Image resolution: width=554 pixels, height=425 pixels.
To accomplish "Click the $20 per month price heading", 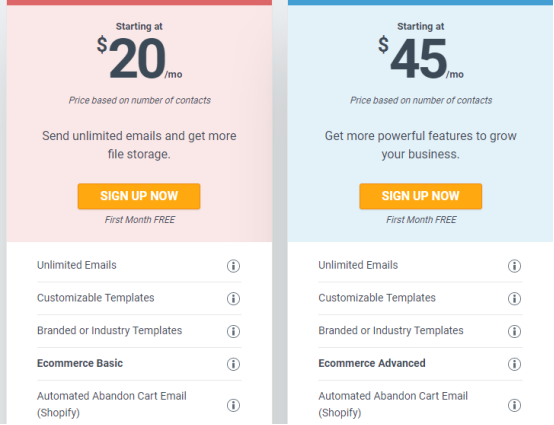I will [x=140, y=58].
